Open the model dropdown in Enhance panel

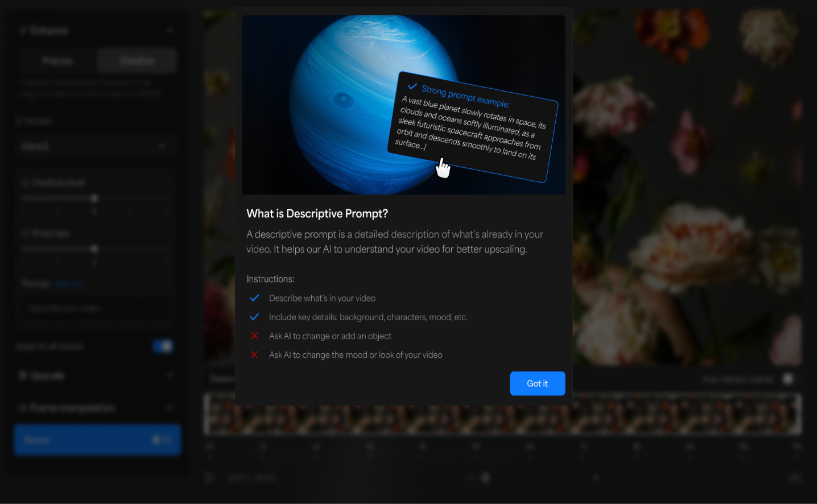tap(96, 146)
